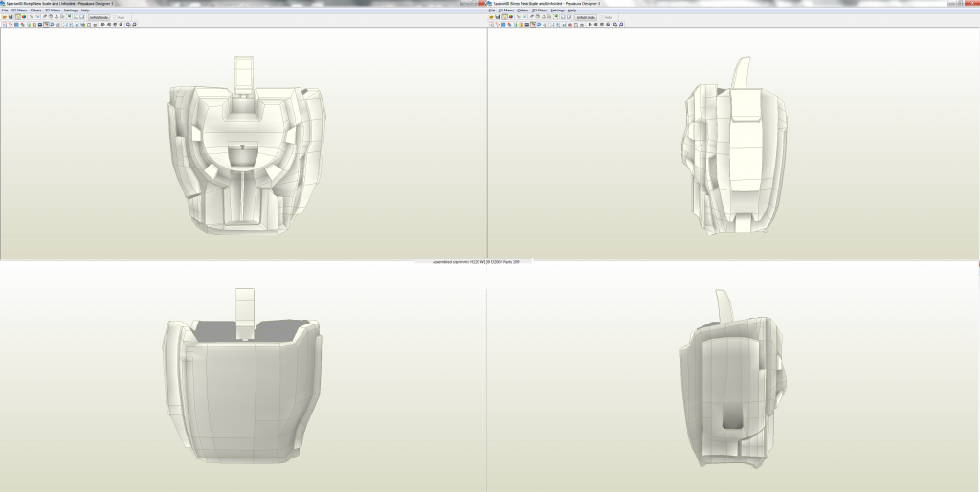
Task: Click Unfold Undo button in right window
Action: click(586, 17)
